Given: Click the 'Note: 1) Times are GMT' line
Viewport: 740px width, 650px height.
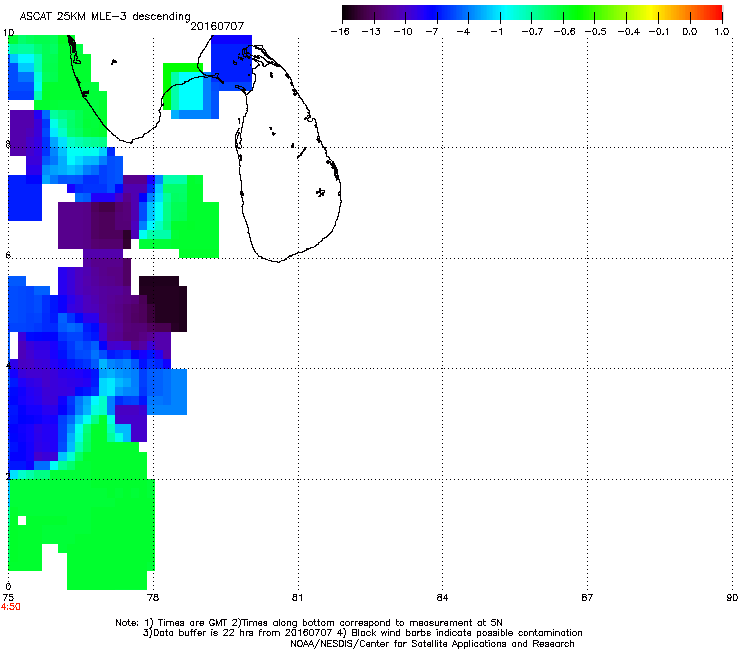Looking at the screenshot, I should coord(309,623).
